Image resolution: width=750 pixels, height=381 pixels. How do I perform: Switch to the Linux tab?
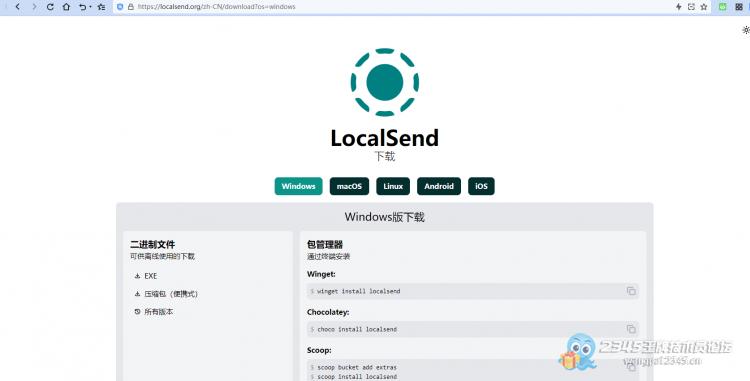point(393,186)
